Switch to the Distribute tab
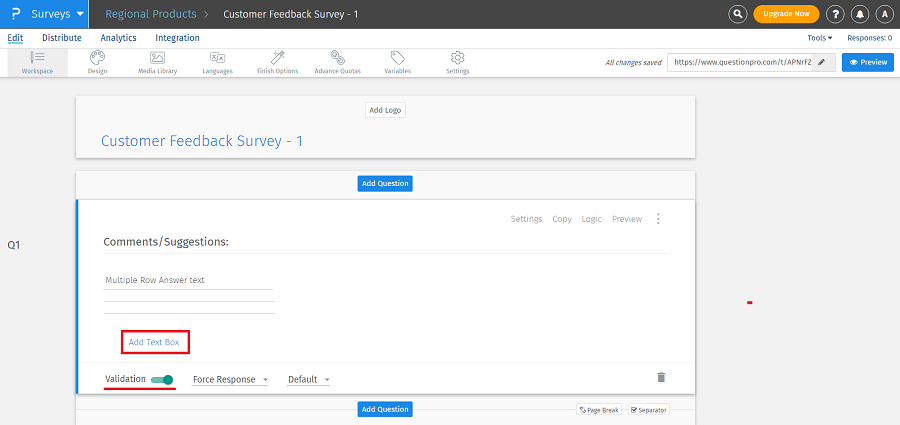The height and width of the screenshot is (425, 900). tap(62, 38)
